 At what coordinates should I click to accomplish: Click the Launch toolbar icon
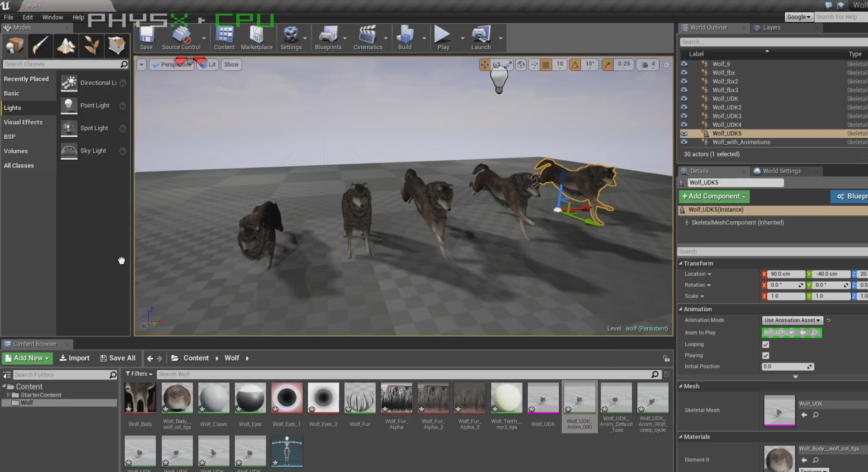(481, 38)
